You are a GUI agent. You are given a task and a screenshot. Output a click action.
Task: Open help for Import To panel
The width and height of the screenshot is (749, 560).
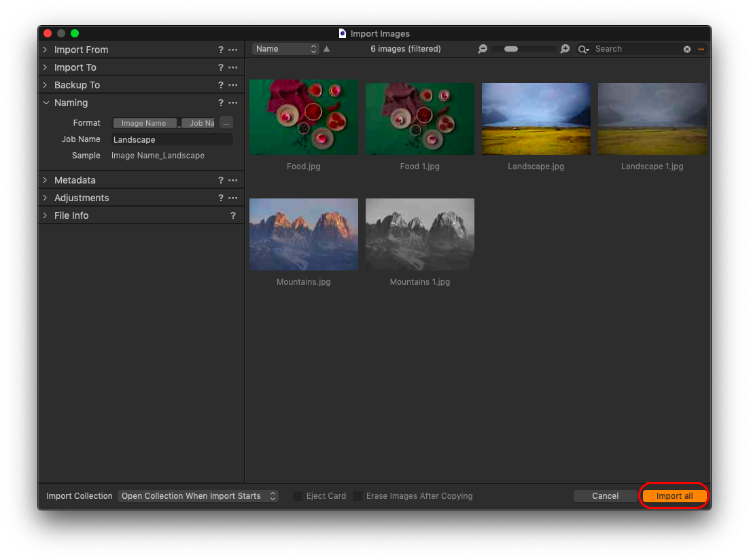[221, 67]
